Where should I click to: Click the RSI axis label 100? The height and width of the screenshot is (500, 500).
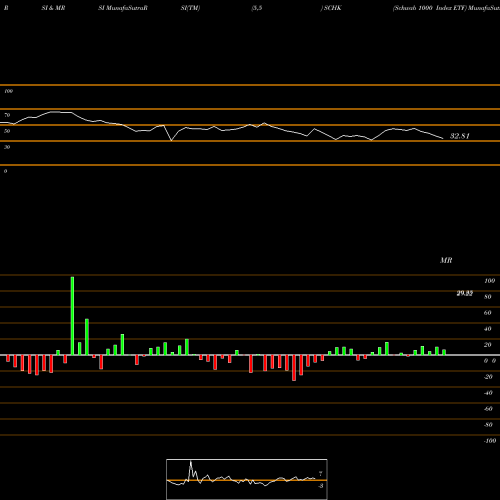(8, 91)
